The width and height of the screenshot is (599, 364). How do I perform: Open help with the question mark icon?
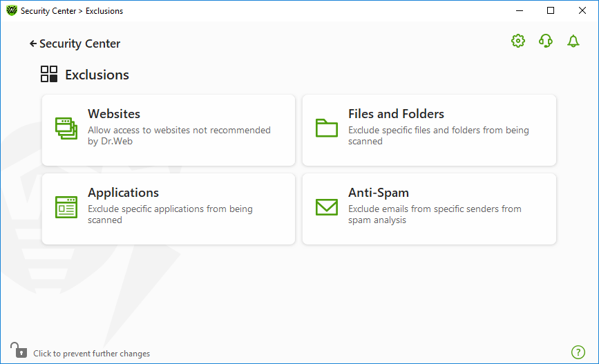(578, 352)
